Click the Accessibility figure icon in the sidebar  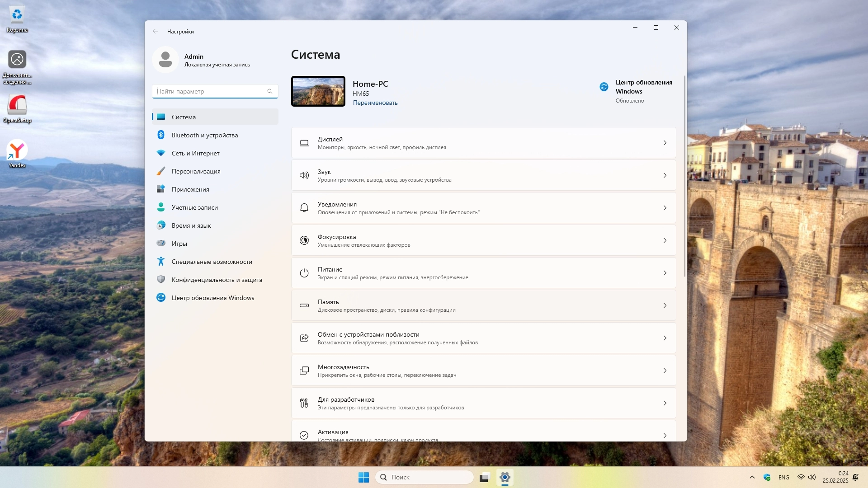click(x=161, y=262)
